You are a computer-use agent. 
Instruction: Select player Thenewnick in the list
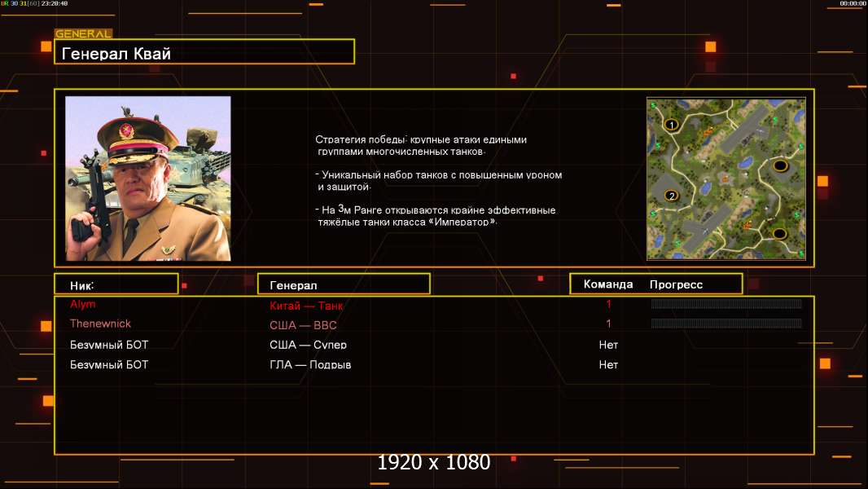pos(100,324)
